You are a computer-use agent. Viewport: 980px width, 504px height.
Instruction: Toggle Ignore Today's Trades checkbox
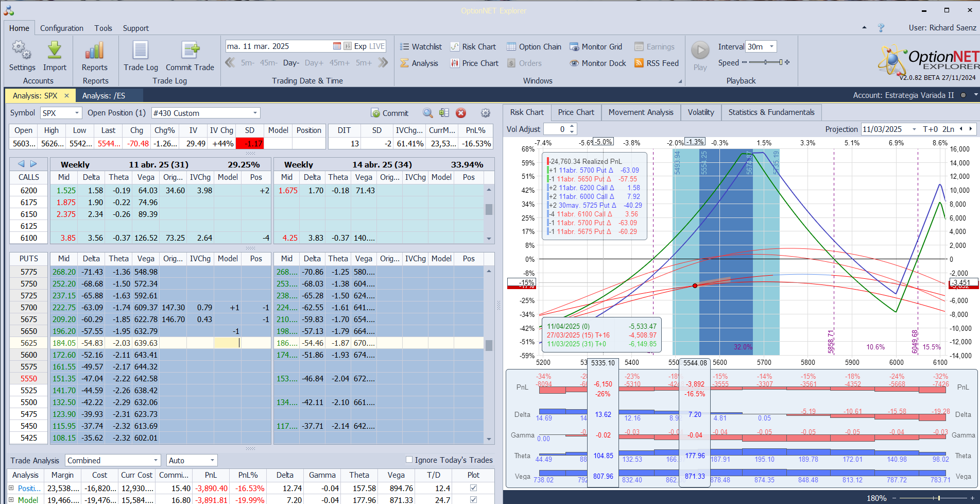pos(409,460)
